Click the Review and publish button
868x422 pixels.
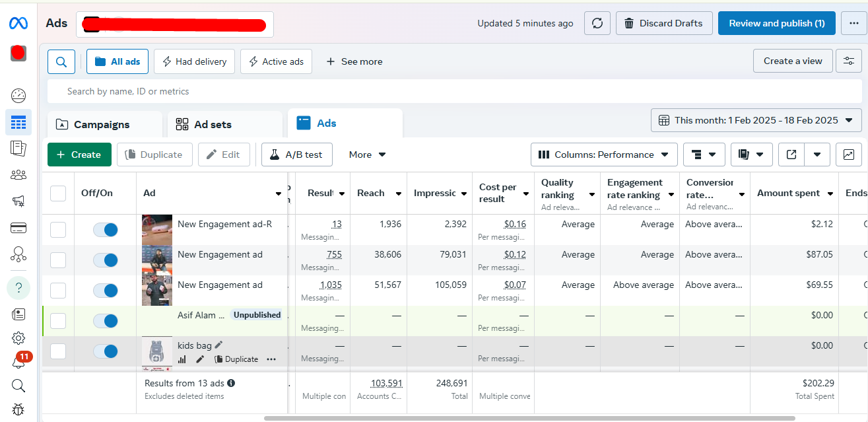[776, 23]
